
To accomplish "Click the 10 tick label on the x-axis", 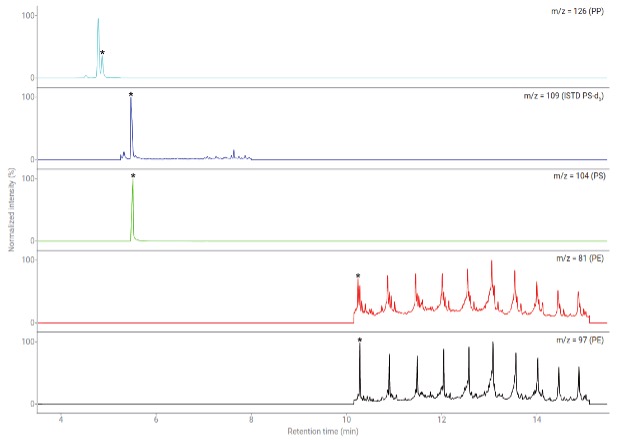I will [x=346, y=419].
